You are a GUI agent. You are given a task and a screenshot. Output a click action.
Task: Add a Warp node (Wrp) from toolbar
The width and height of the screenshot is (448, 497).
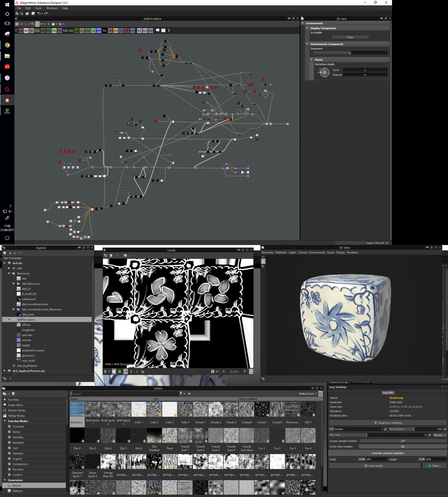[132, 31]
